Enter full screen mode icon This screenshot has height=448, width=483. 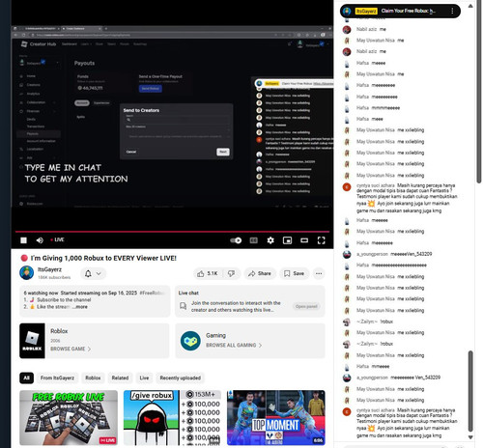(x=321, y=240)
